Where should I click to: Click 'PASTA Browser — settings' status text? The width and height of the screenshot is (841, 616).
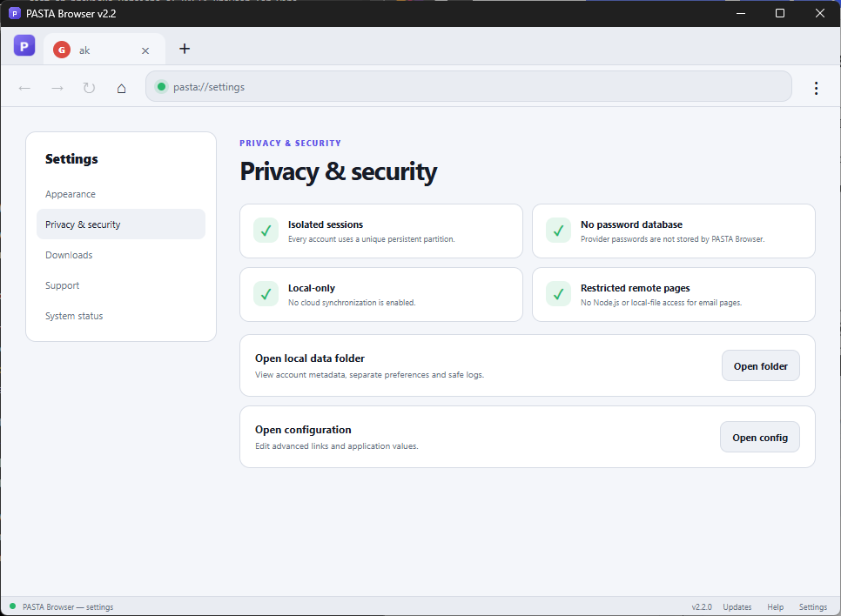point(68,607)
